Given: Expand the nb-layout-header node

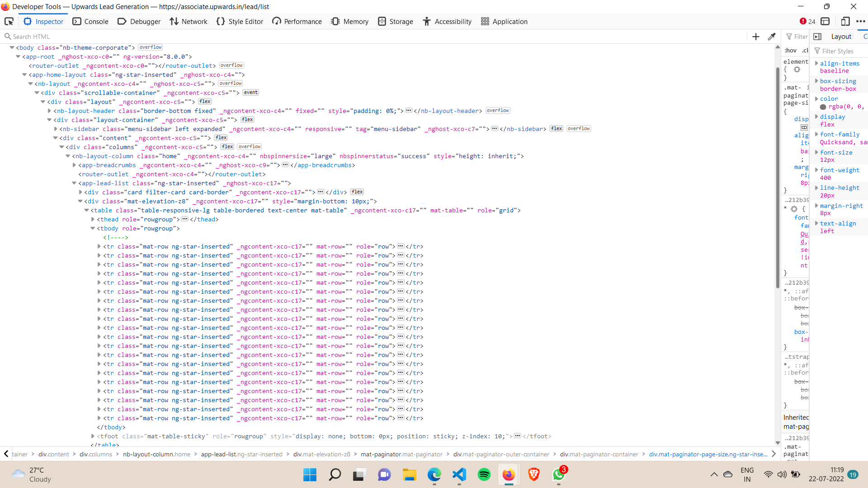Looking at the screenshot, I should click(49, 111).
